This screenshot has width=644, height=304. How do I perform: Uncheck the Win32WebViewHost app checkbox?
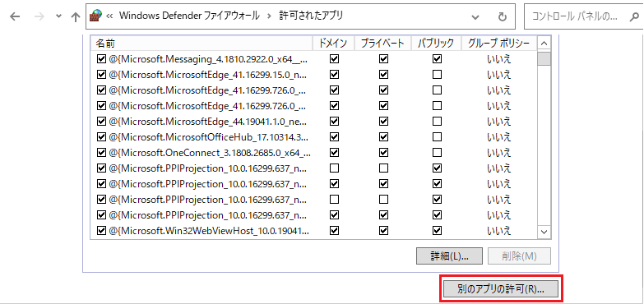tap(101, 231)
